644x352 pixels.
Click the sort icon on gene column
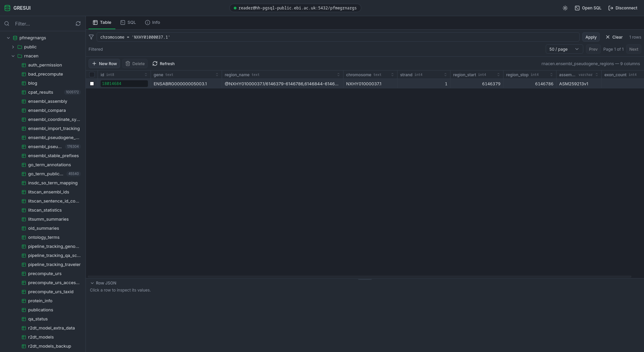point(217,75)
